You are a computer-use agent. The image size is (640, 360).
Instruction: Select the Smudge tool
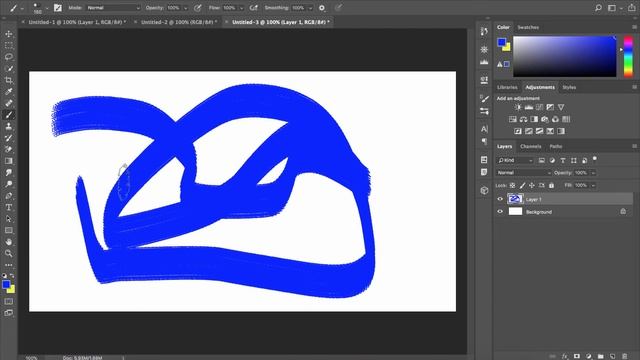click(9, 173)
